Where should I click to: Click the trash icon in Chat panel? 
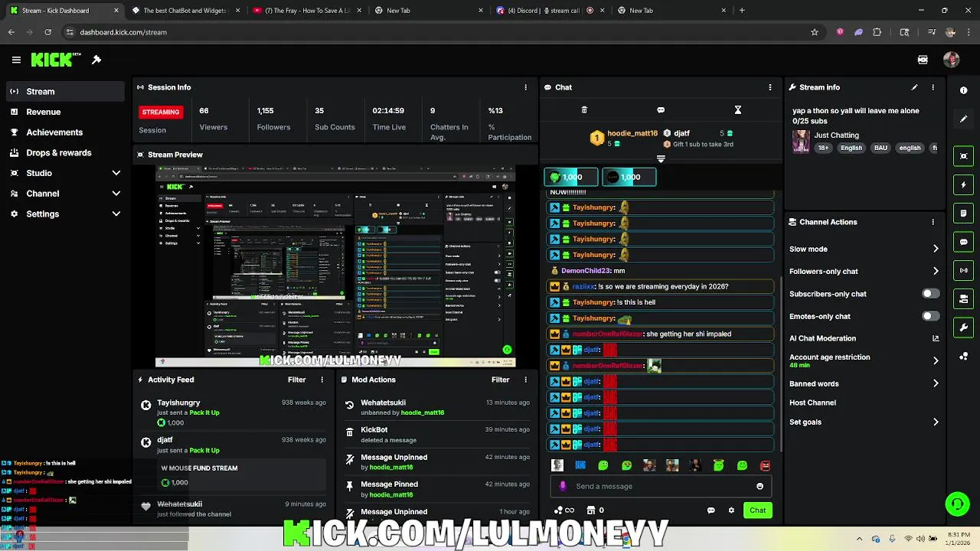[x=584, y=110]
